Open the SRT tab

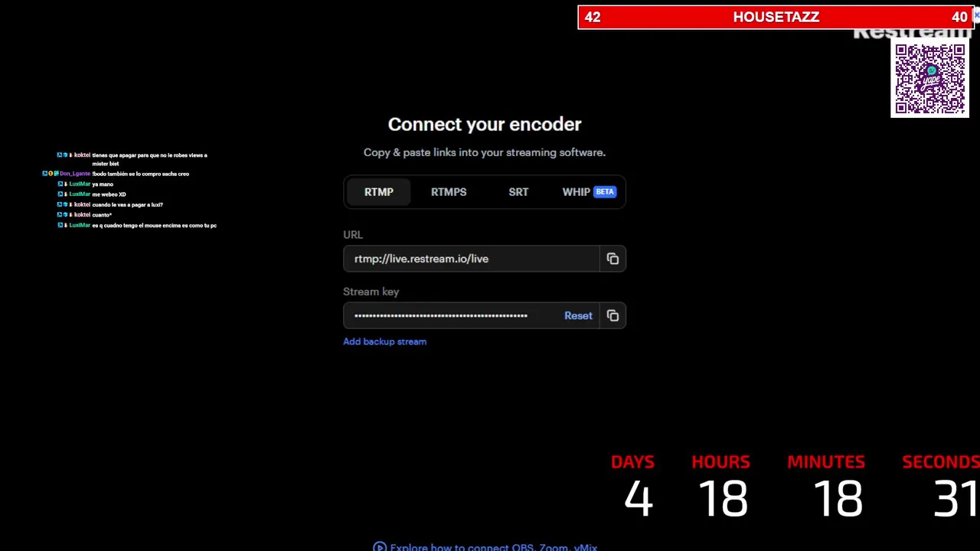click(518, 192)
